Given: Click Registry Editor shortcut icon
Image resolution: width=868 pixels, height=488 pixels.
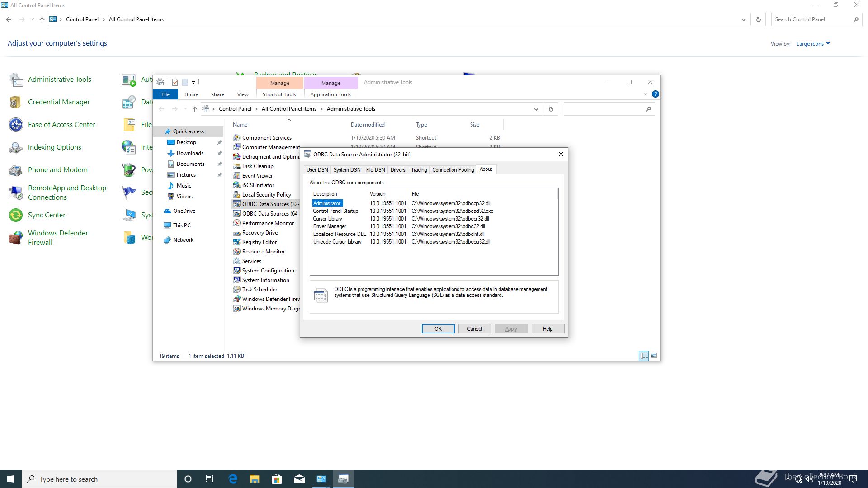Looking at the screenshot, I should (236, 242).
